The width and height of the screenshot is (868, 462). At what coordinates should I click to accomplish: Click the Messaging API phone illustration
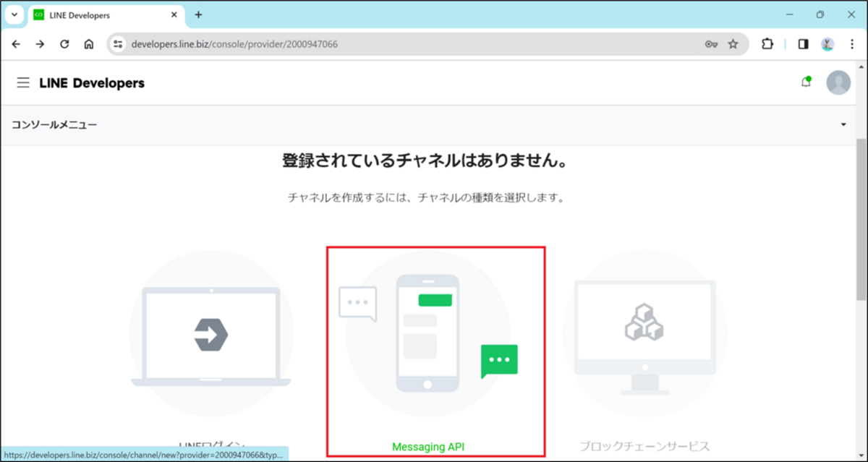pyautogui.click(x=428, y=333)
